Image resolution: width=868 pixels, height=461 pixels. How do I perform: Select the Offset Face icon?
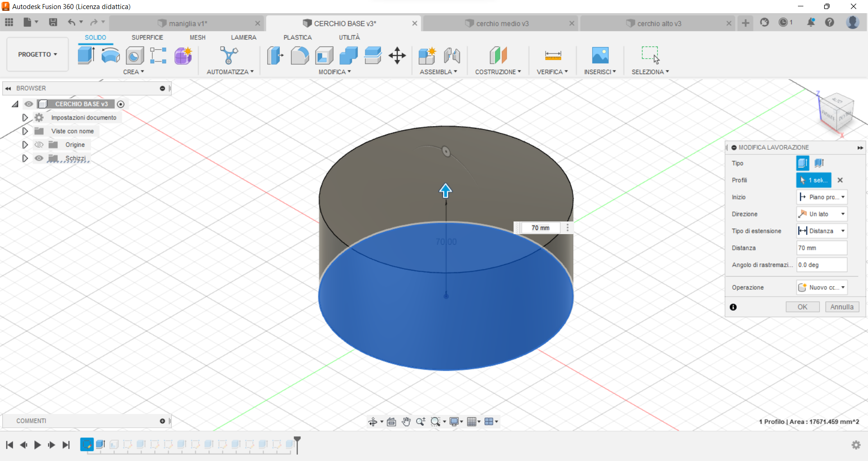373,56
